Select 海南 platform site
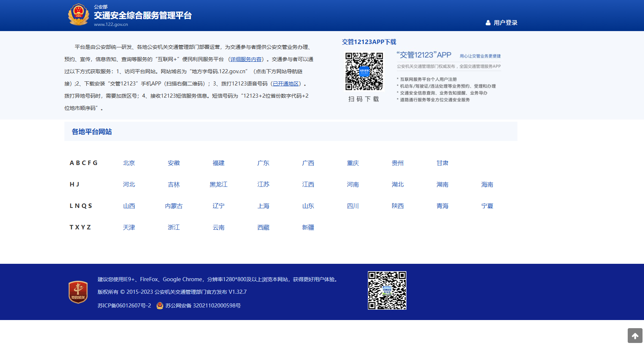 click(487, 185)
